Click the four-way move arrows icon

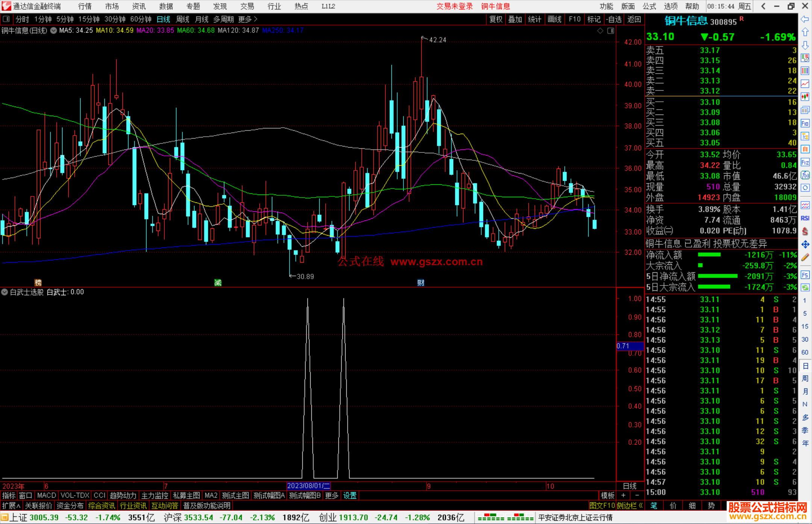pos(805,245)
